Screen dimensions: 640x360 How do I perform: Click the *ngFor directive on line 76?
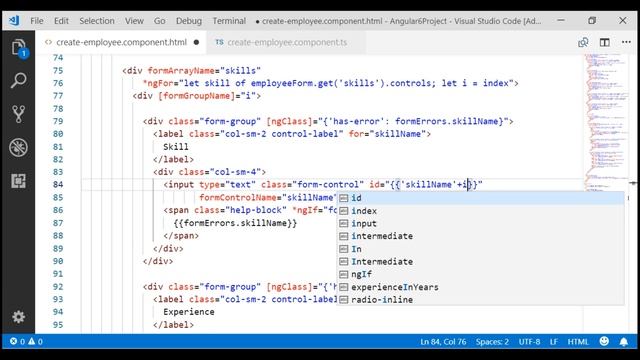tap(158, 83)
